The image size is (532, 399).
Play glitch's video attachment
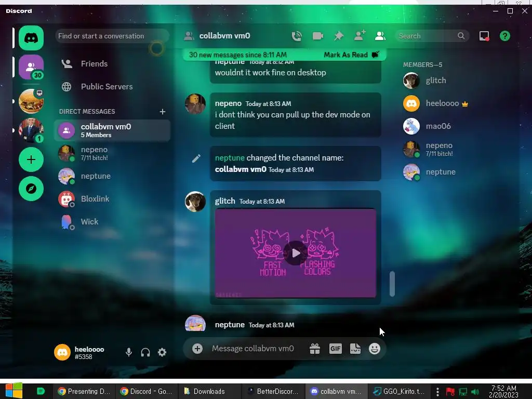[x=296, y=253]
